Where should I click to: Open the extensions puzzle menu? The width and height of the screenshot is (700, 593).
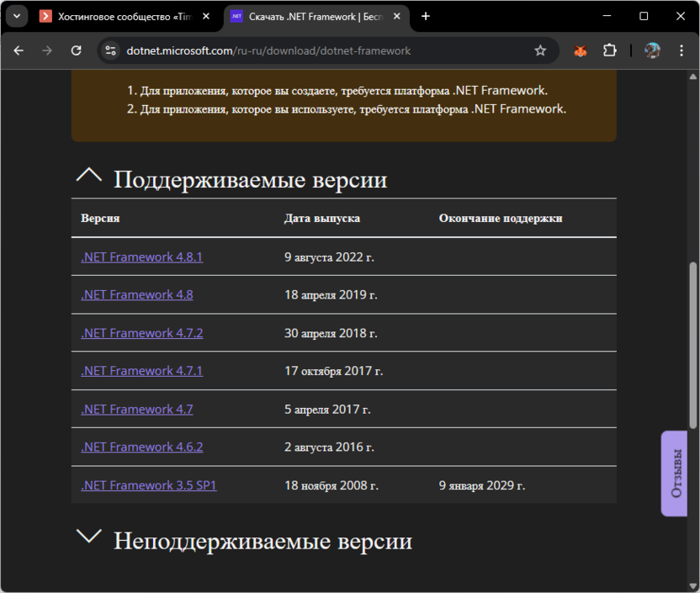coord(610,50)
